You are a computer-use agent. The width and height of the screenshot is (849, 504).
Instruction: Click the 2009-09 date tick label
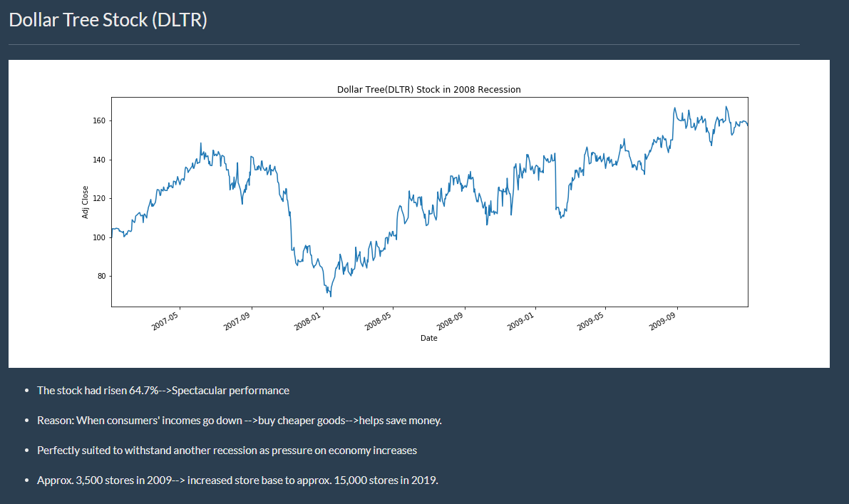click(x=662, y=322)
